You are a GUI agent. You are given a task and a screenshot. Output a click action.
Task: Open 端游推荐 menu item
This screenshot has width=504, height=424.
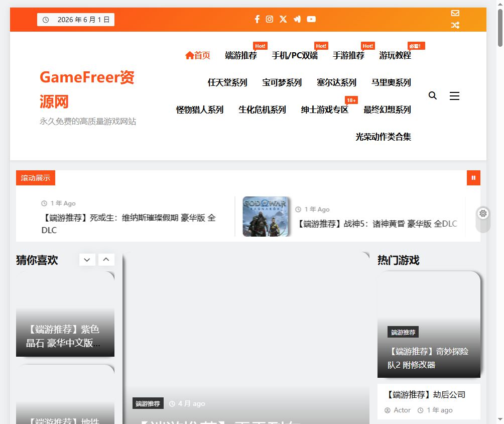(x=241, y=55)
